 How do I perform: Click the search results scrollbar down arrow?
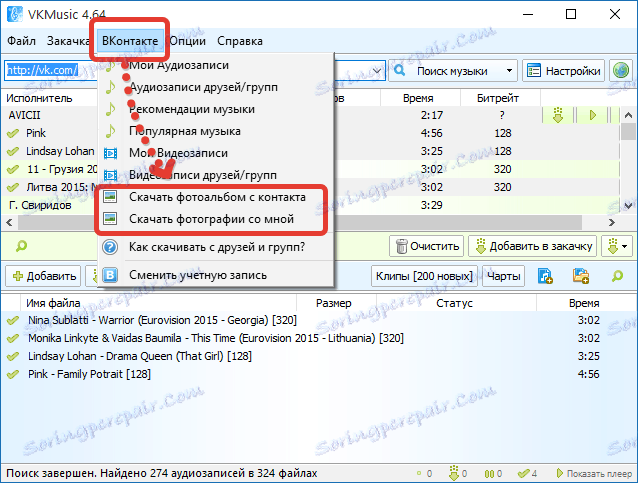click(x=628, y=205)
